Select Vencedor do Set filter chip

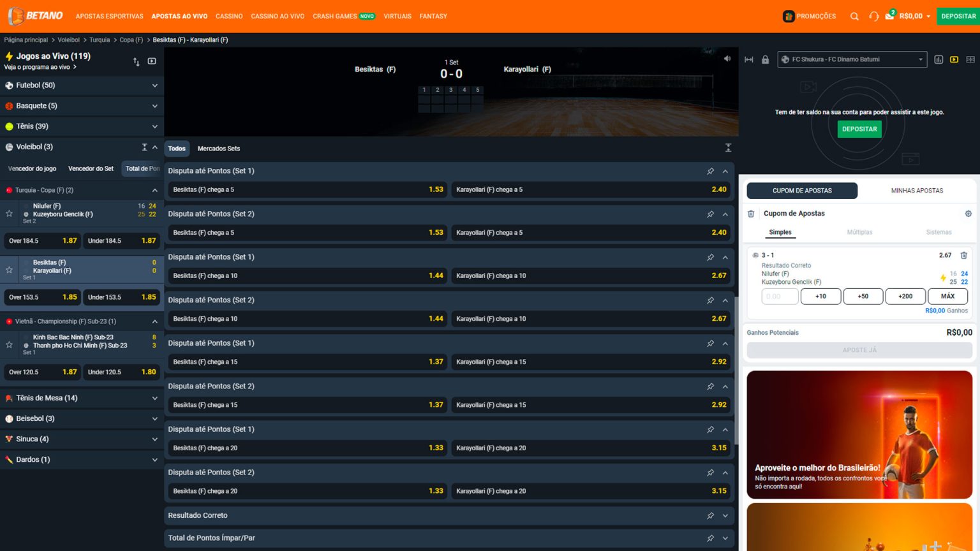[91, 168]
